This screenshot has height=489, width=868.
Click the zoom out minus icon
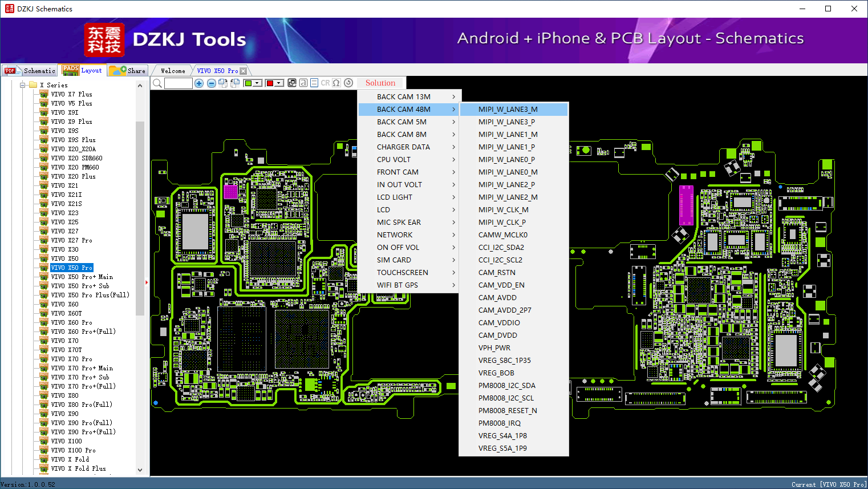coord(212,83)
